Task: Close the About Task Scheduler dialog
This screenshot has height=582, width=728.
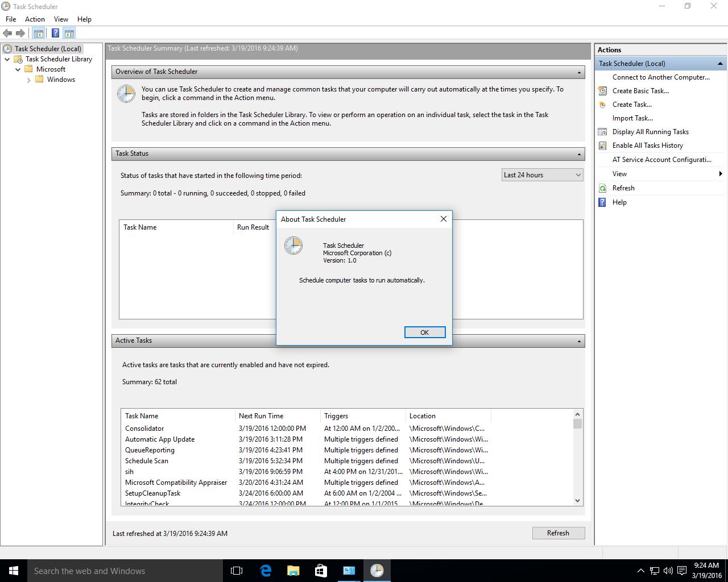Action: coord(444,219)
